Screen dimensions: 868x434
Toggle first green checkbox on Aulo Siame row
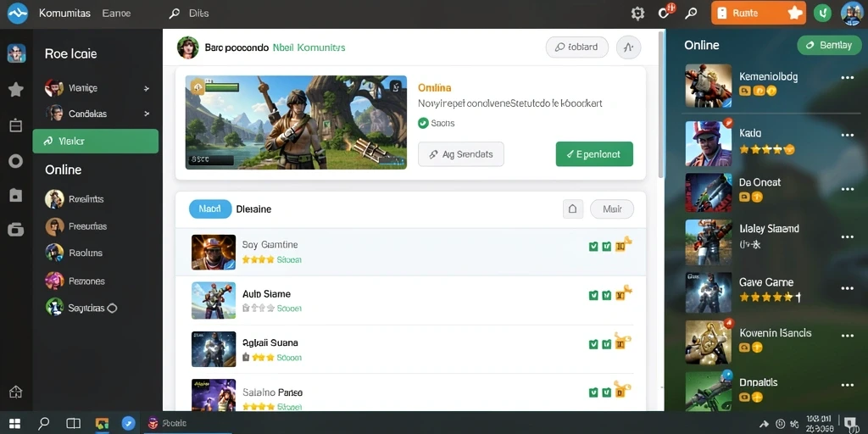(x=593, y=296)
